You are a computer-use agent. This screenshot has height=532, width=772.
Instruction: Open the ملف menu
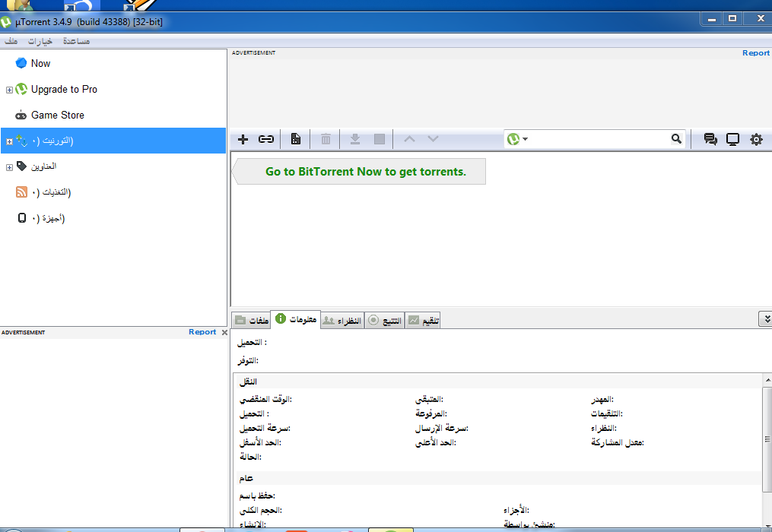(x=11, y=41)
